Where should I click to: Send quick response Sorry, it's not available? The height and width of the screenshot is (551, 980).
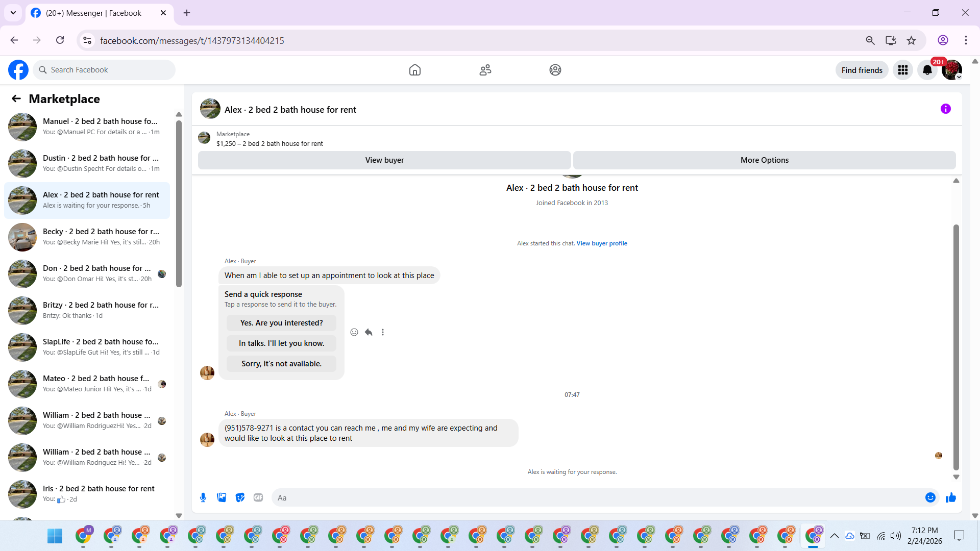pyautogui.click(x=281, y=364)
